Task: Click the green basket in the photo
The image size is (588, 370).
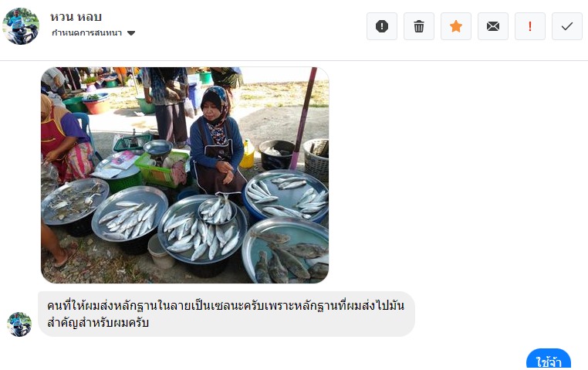Action: 162,170
